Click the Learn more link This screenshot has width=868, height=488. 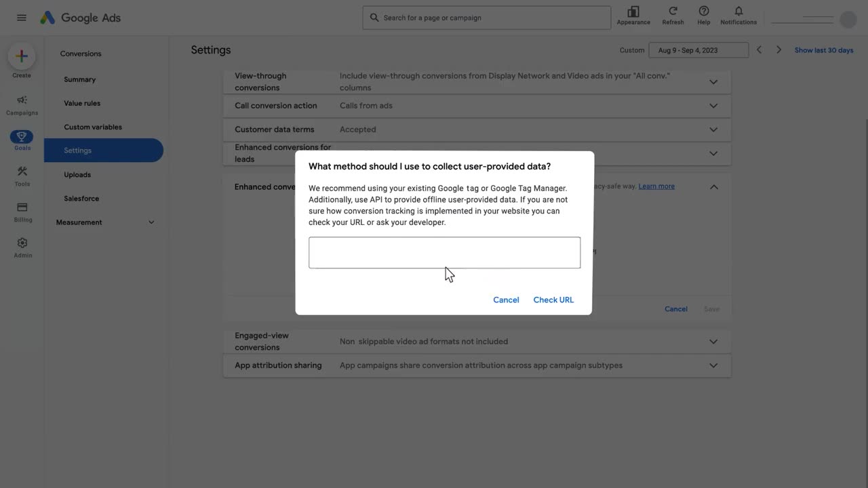[x=656, y=186]
